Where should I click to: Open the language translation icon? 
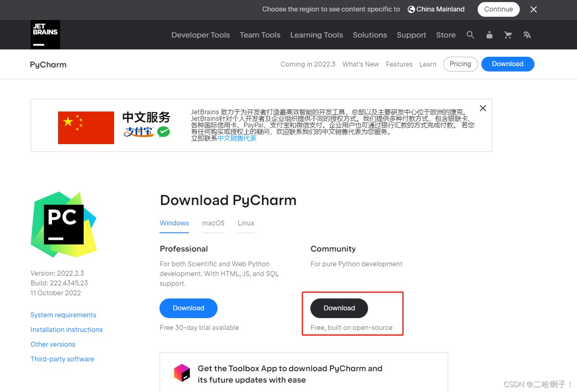click(527, 35)
